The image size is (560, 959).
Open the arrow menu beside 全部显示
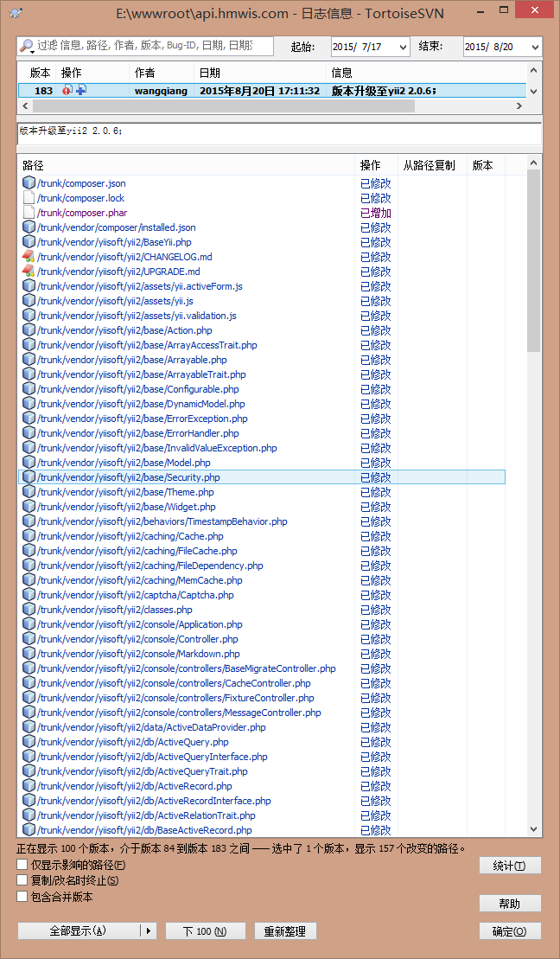(148, 930)
